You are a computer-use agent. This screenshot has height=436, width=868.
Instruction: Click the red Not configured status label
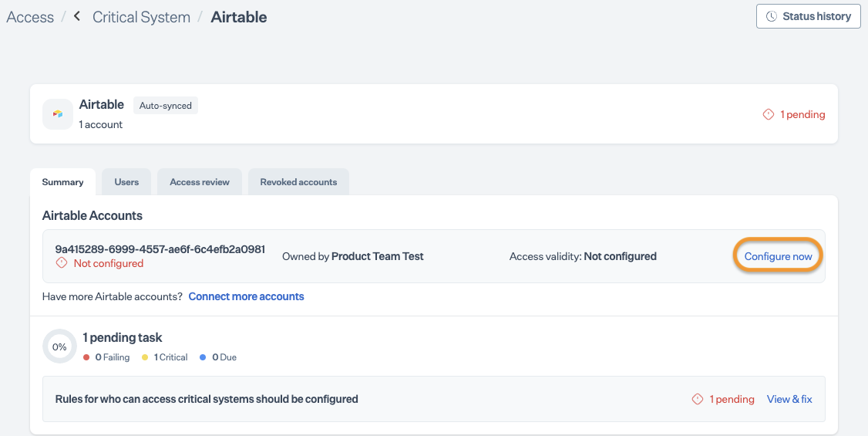pos(109,263)
